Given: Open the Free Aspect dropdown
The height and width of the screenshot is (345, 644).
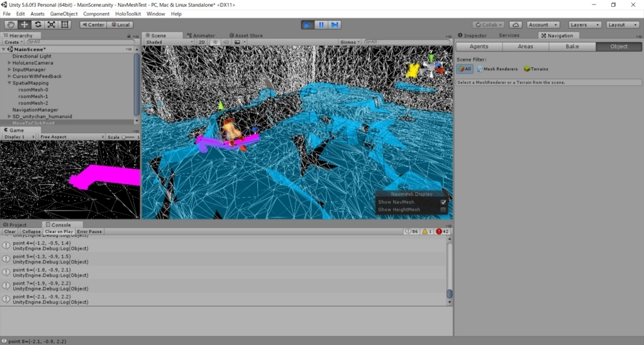Looking at the screenshot, I should (x=72, y=136).
